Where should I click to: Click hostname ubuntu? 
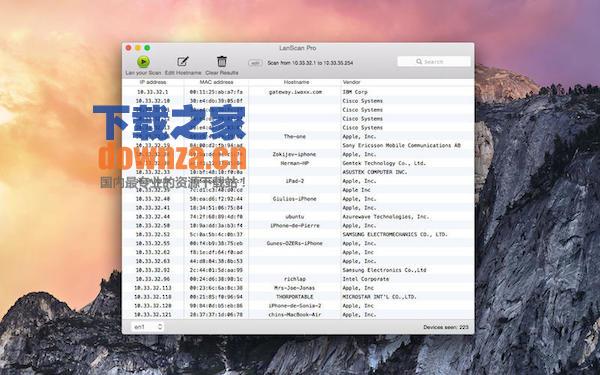coord(295,217)
